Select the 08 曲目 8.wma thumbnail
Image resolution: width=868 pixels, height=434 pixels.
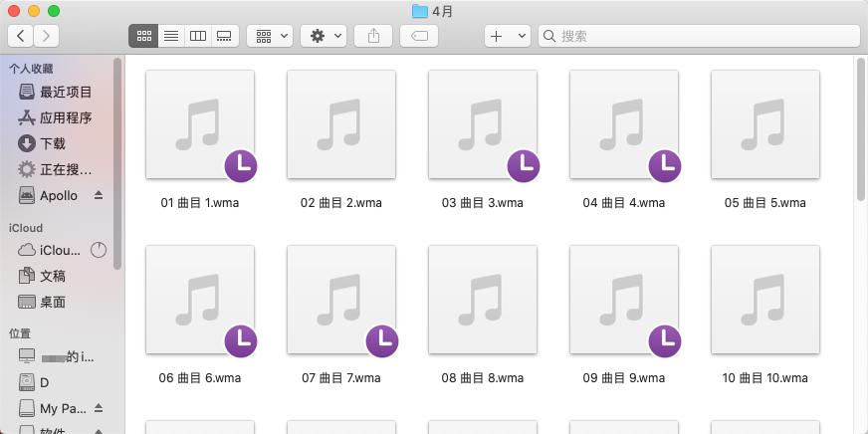click(483, 300)
